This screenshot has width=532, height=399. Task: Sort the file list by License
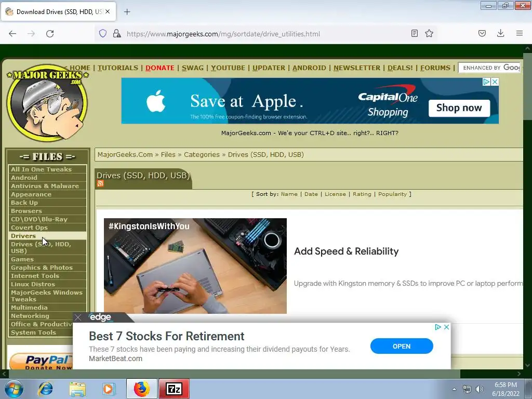coord(335,194)
